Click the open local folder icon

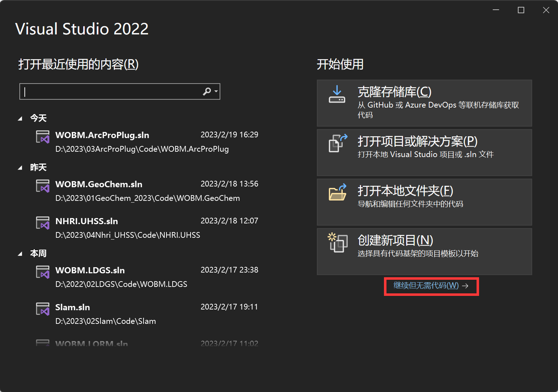tap(338, 192)
